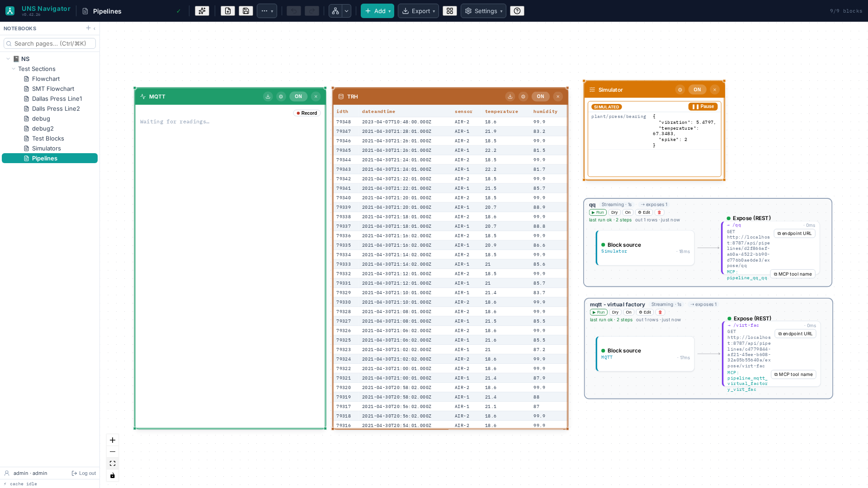Toggle On switch for mqtt virtual factory

coord(629,312)
